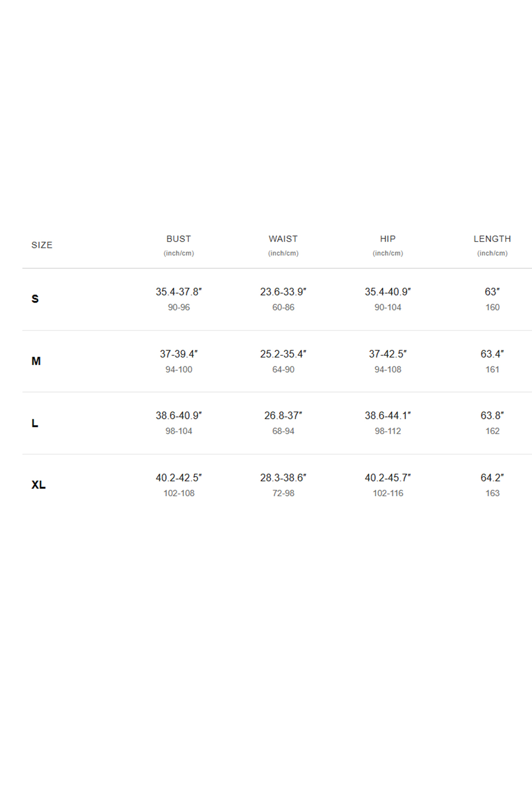Click length value 63.4 inches
The width and height of the screenshot is (532, 798).
492,354
